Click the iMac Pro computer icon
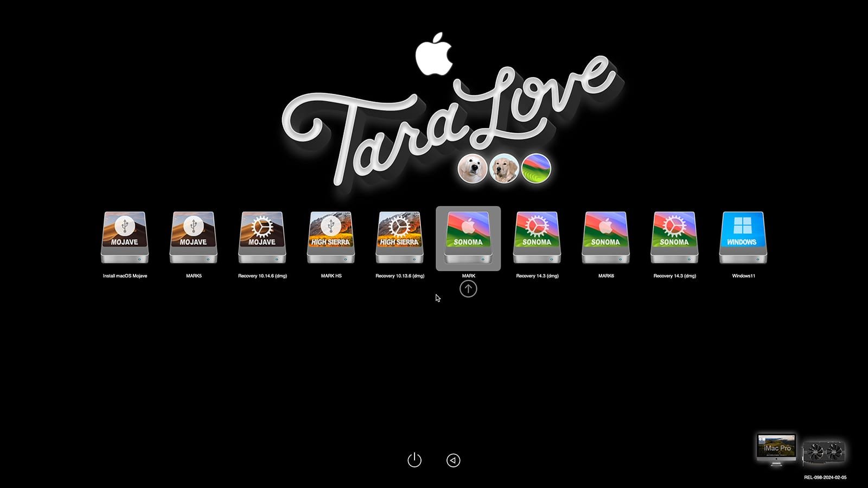This screenshot has width=868, height=488. (x=777, y=449)
